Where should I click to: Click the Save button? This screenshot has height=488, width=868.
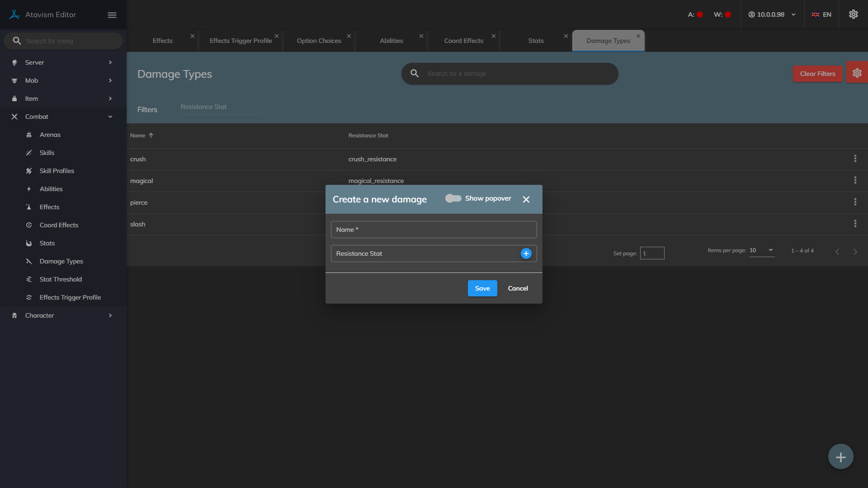tap(482, 288)
